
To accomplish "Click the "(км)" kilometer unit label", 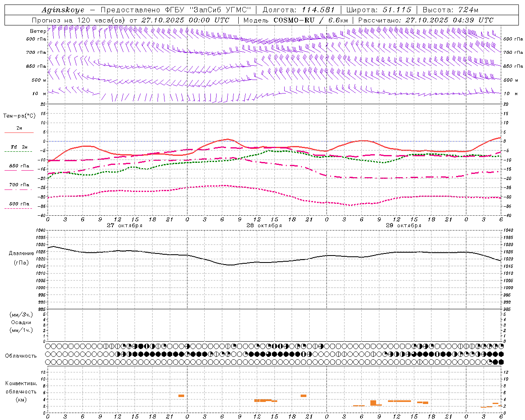I will 21,399.
